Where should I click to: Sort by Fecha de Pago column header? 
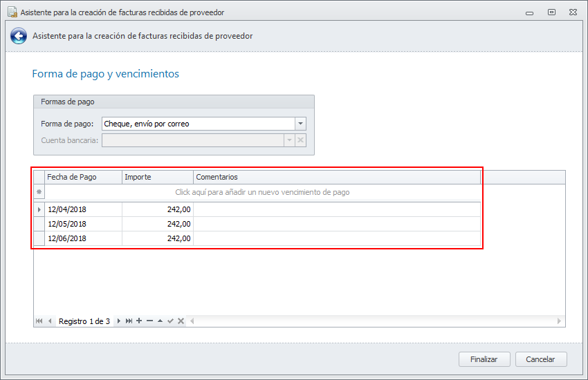[x=83, y=177]
